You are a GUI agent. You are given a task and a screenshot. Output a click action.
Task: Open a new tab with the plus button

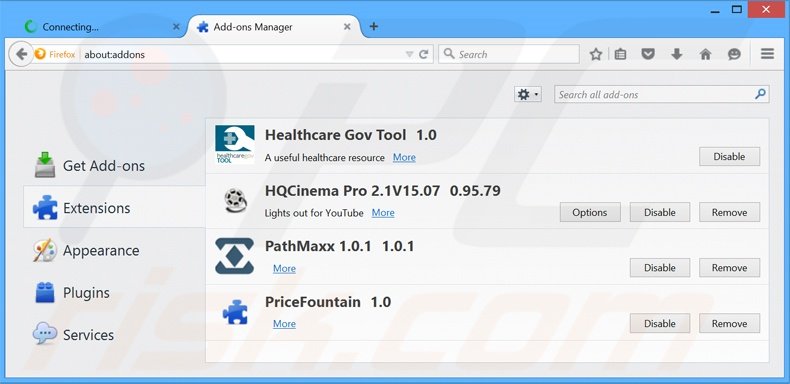[x=373, y=26]
